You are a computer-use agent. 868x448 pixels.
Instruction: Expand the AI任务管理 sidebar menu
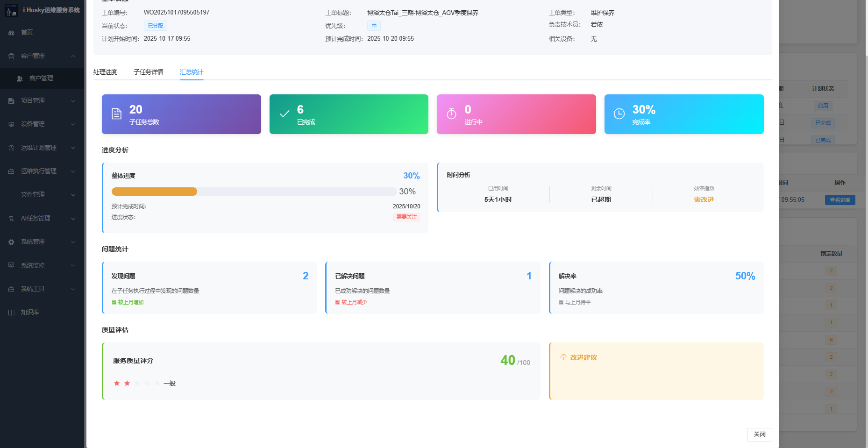pyautogui.click(x=73, y=219)
